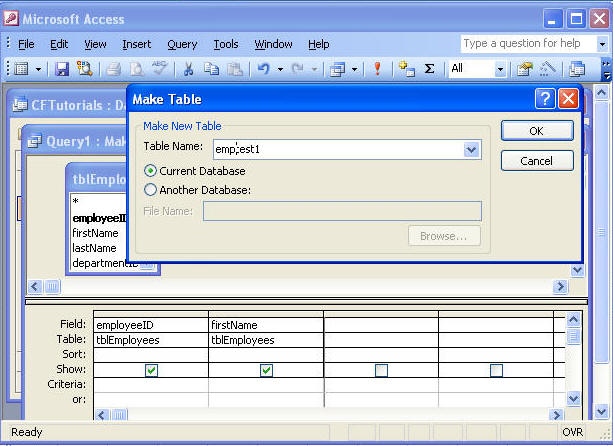Click the Spelling ABC check icon
The height and width of the screenshot is (446, 613).
[160, 68]
